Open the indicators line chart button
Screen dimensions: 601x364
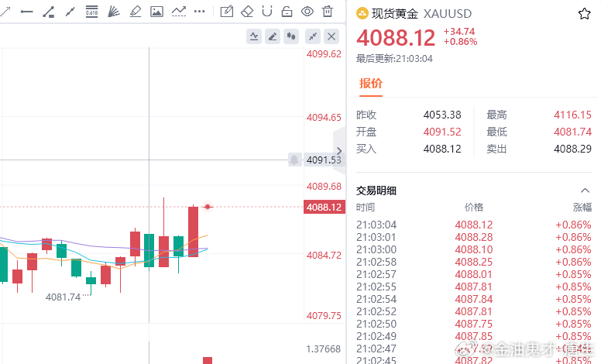pos(254,36)
